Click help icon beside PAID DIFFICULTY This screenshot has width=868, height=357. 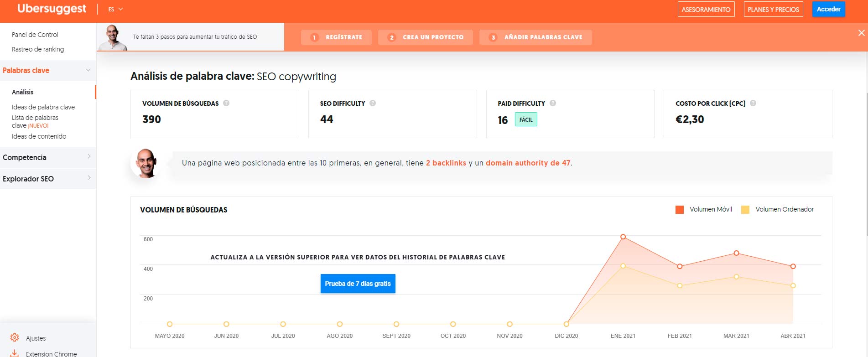(553, 103)
